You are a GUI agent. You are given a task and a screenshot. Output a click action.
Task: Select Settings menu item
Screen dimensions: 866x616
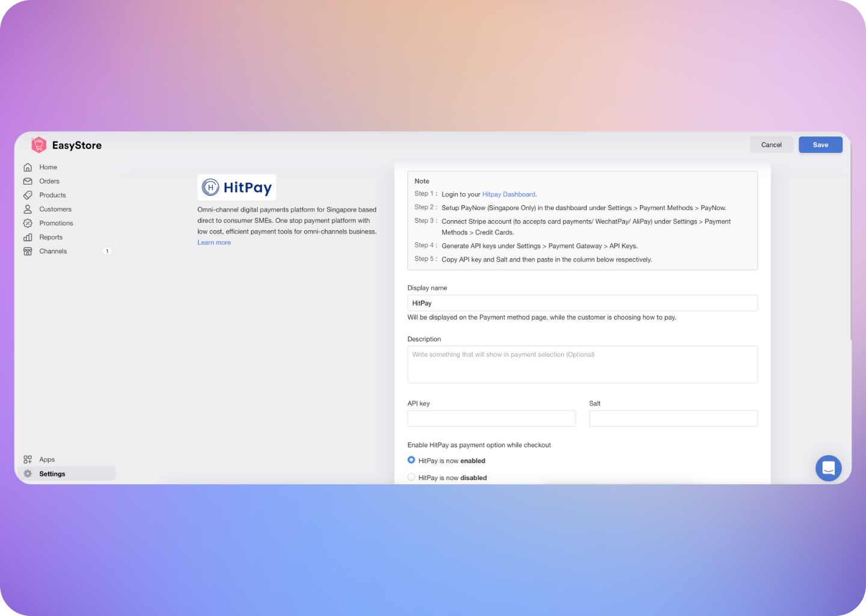(66, 474)
